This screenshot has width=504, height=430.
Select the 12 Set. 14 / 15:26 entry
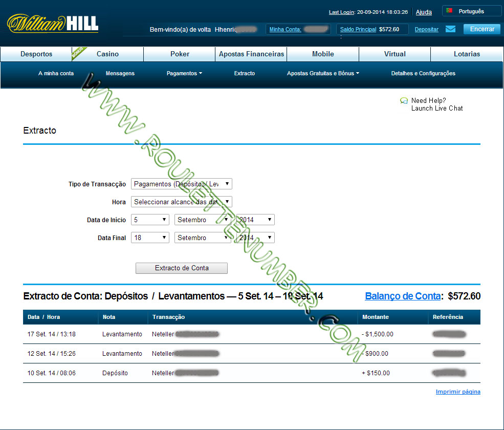pos(52,353)
